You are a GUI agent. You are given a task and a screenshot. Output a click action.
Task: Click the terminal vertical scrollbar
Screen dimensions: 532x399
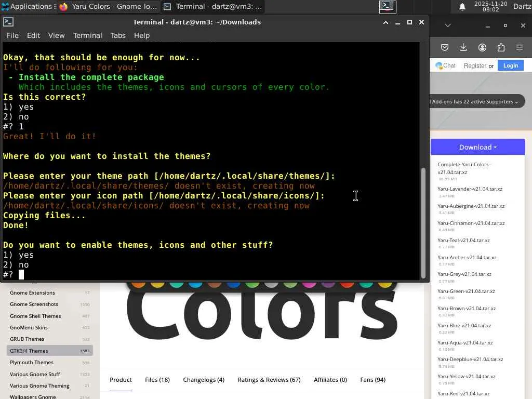[x=423, y=222]
